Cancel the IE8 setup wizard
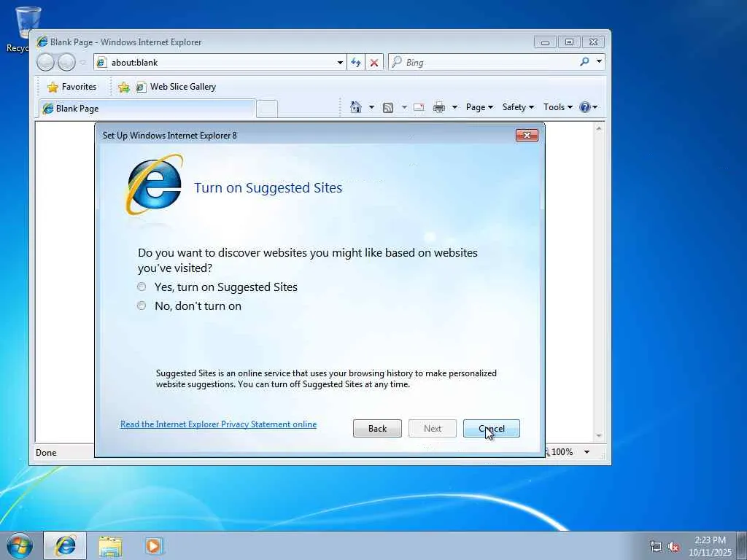 pos(491,429)
